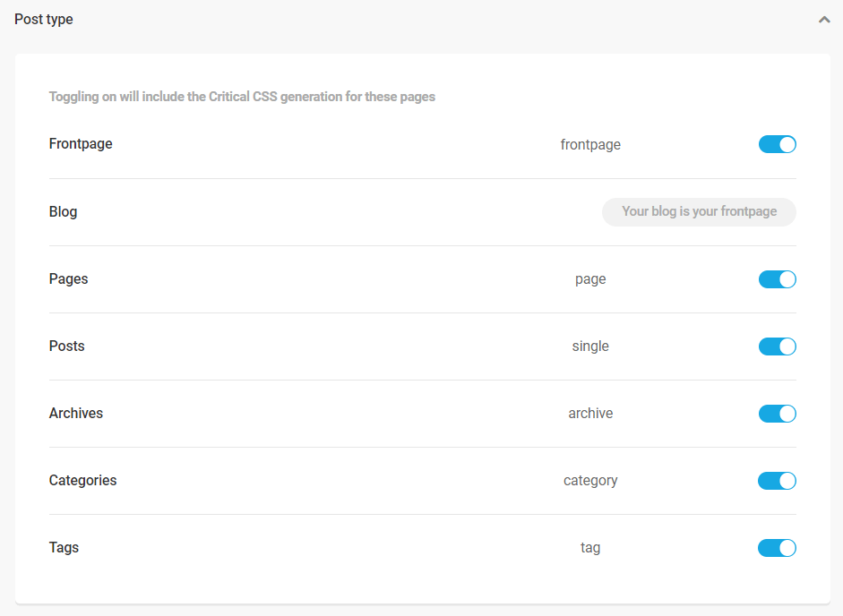
Task: Click the 'Your blog is your frontpage' badge
Action: pos(699,211)
